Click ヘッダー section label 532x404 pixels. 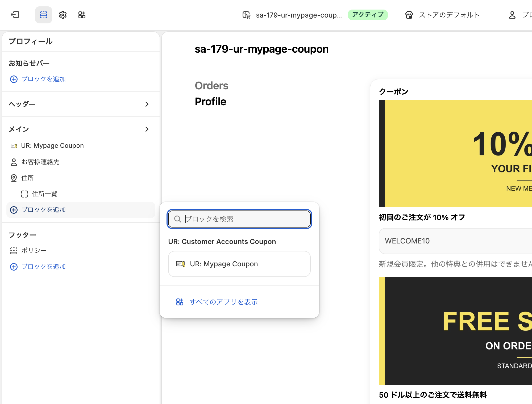[x=22, y=104]
